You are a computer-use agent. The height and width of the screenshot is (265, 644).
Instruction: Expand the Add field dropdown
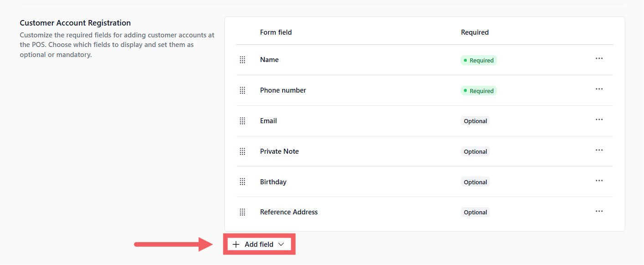[x=259, y=244]
